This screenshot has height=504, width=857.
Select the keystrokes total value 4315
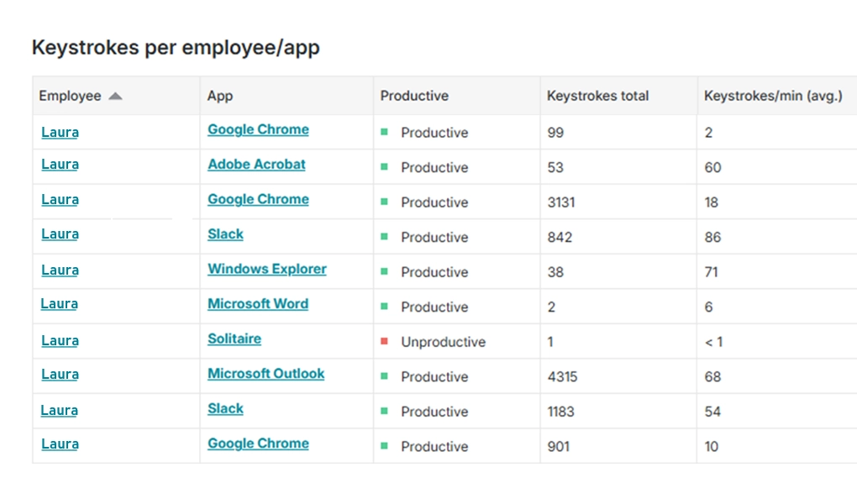(x=562, y=377)
